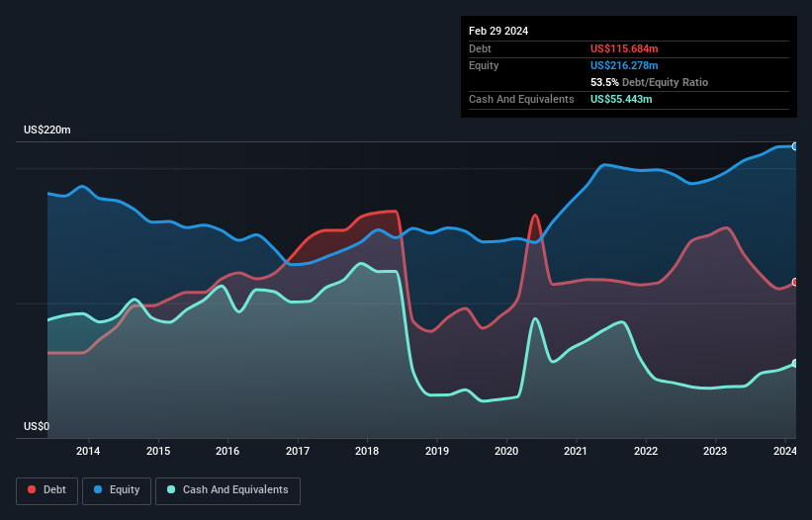Click the 2015 x-axis label

coord(158,451)
